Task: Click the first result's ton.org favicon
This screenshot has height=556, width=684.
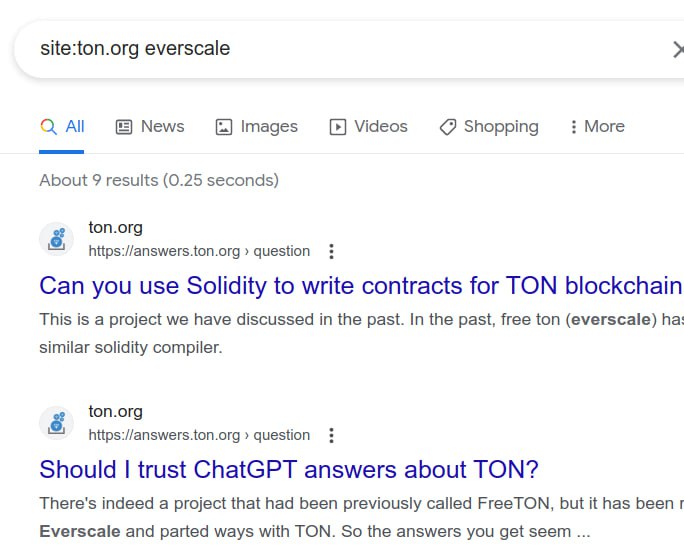Action: click(57, 239)
